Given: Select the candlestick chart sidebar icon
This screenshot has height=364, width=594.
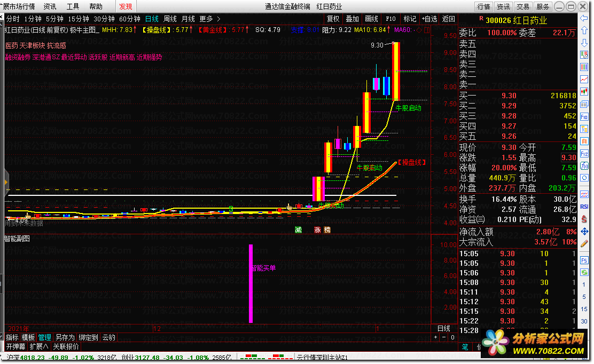Looking at the screenshot, I should pos(584,92).
